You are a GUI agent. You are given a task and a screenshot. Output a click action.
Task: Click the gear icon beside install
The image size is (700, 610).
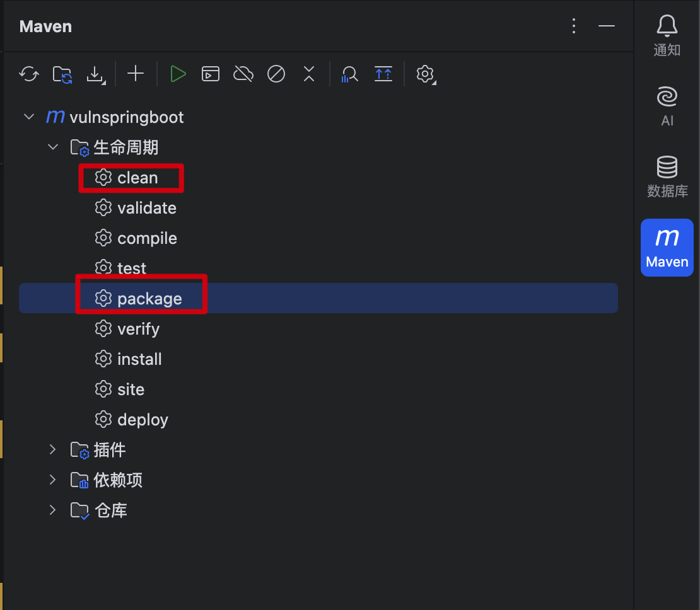point(103,359)
